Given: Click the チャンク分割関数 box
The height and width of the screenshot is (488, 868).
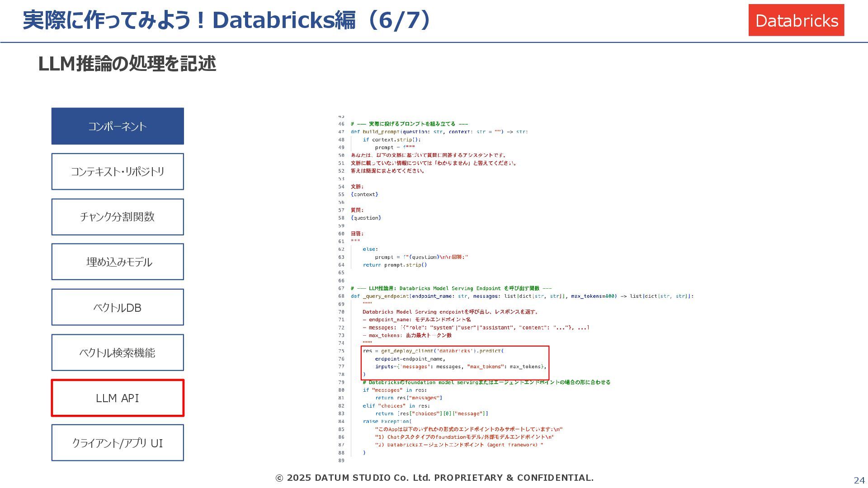Looking at the screenshot, I should click(118, 217).
